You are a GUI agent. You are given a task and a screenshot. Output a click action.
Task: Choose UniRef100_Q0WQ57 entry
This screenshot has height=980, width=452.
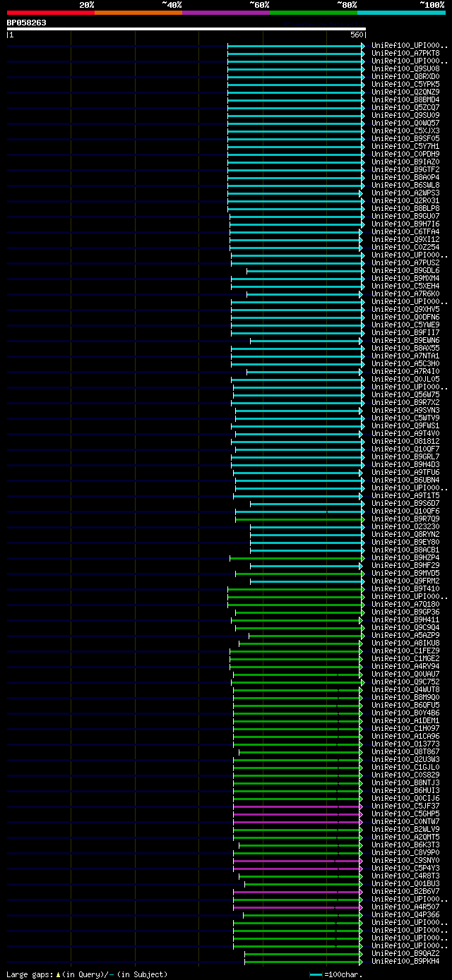pyautogui.click(x=405, y=123)
